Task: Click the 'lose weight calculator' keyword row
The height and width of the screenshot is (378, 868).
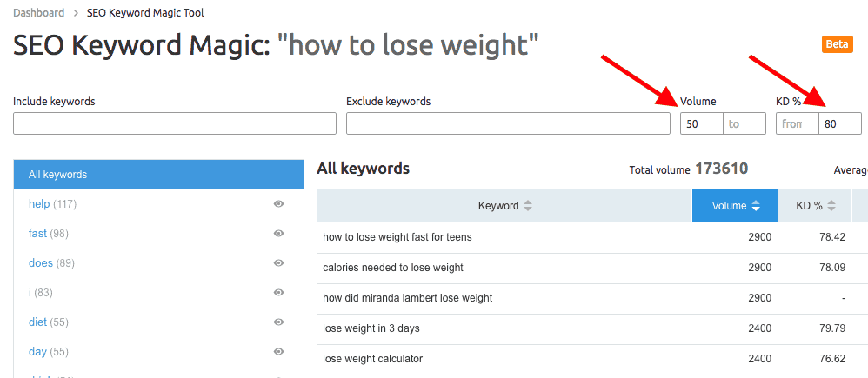Action: [x=373, y=359]
